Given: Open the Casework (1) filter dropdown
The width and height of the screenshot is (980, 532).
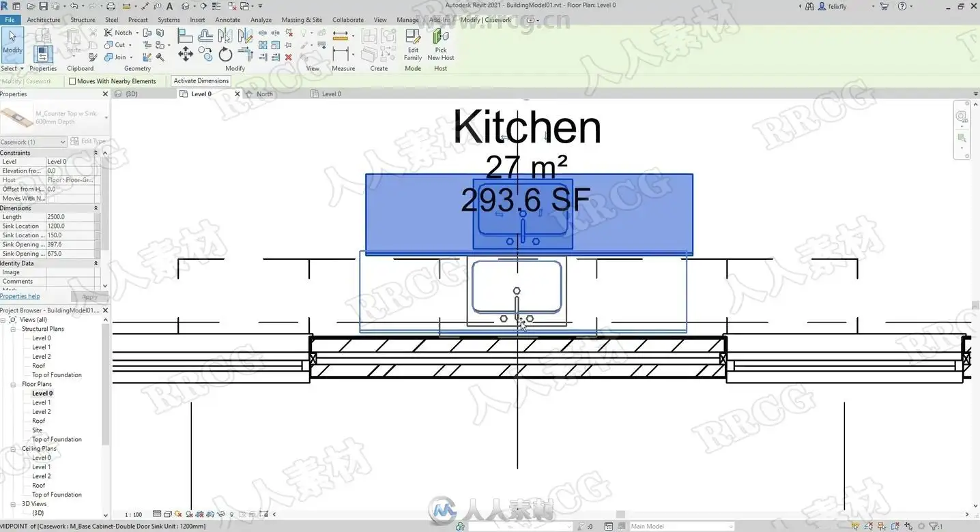Looking at the screenshot, I should 33,142.
